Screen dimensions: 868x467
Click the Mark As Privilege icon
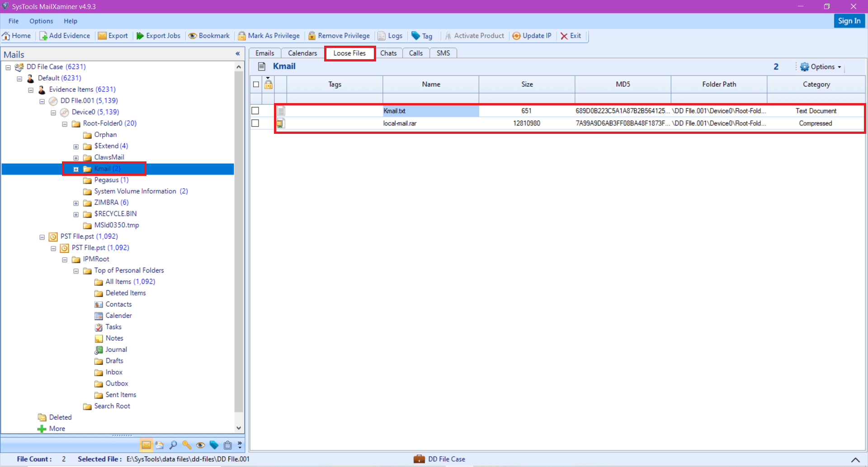click(269, 36)
